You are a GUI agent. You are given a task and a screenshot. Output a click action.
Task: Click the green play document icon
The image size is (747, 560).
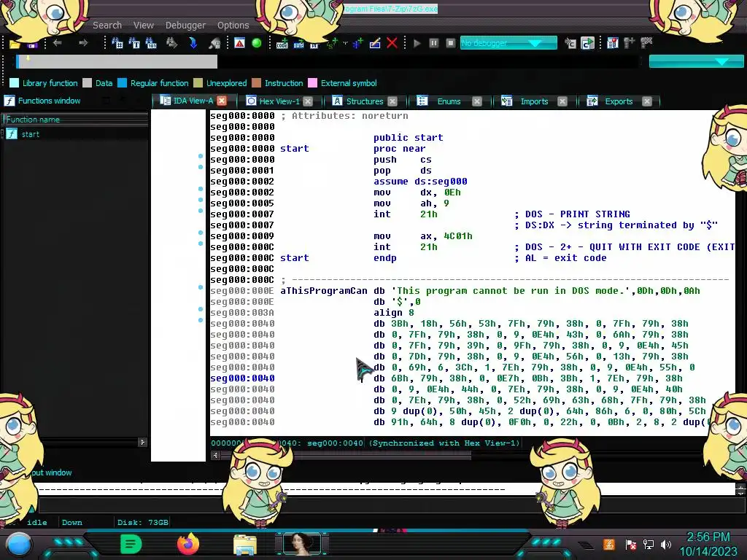[x=587, y=43]
